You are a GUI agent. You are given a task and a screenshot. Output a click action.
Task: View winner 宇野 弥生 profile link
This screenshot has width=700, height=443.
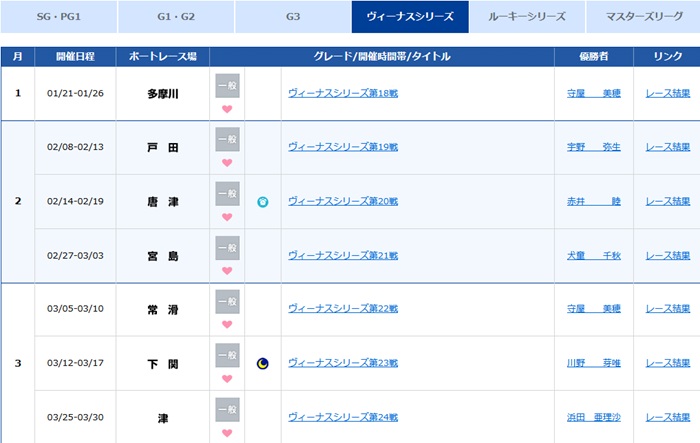[x=593, y=148]
